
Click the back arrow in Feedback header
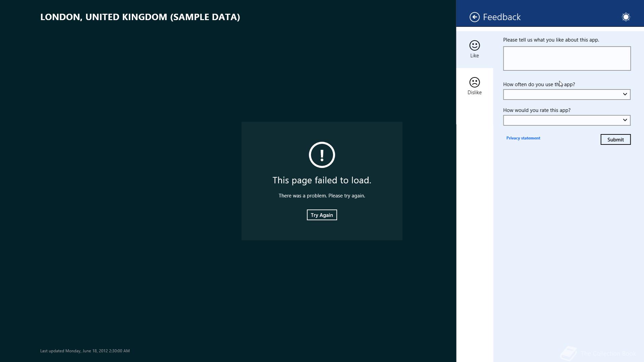[x=474, y=17]
